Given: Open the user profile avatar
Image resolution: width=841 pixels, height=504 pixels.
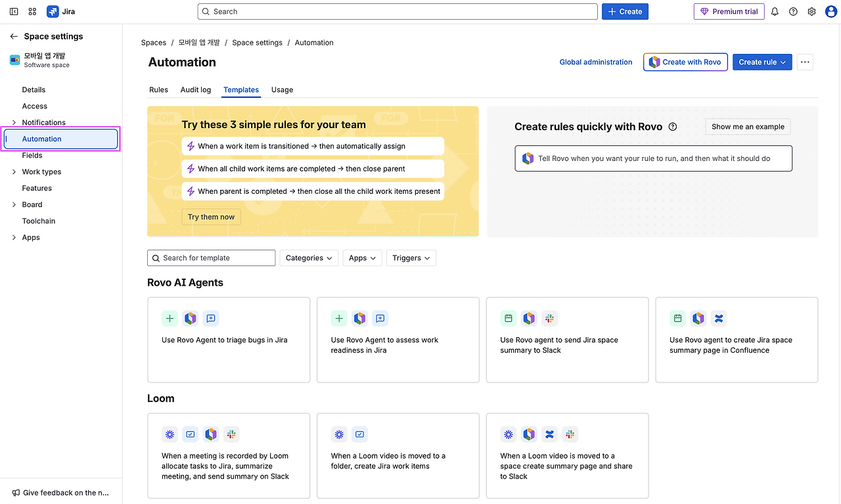Looking at the screenshot, I should click(830, 12).
